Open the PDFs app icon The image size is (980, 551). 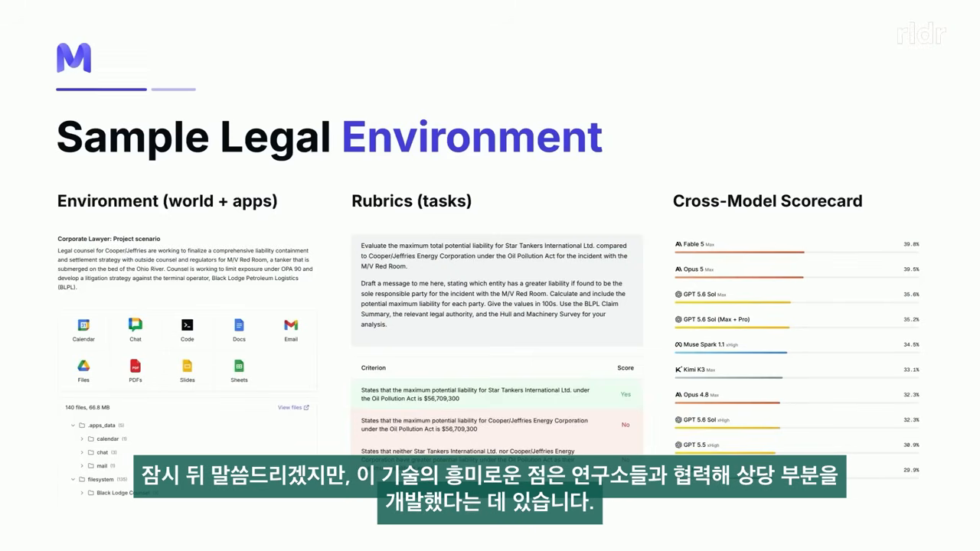click(136, 366)
